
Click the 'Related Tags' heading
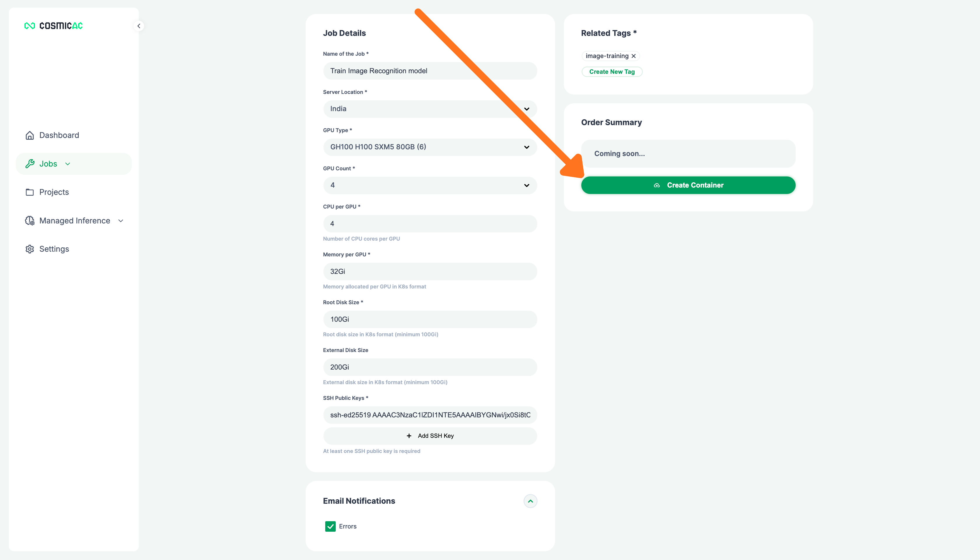609,33
